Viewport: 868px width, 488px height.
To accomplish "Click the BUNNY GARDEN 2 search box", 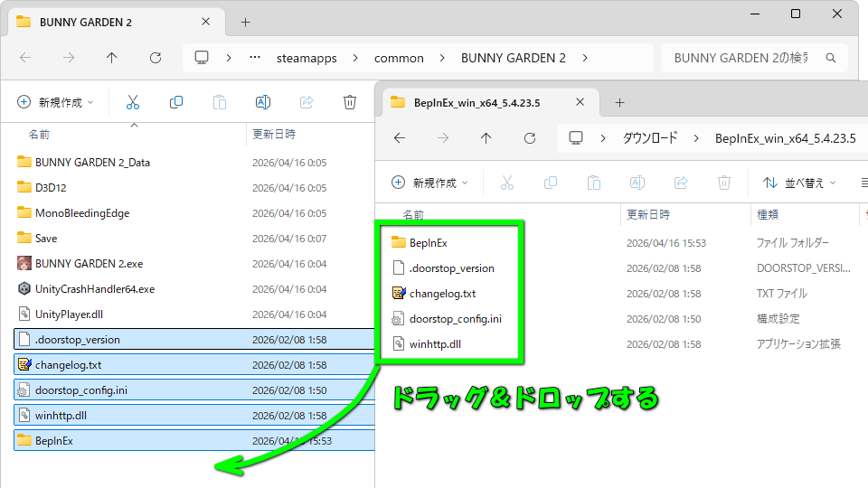I will pyautogui.click(x=753, y=58).
